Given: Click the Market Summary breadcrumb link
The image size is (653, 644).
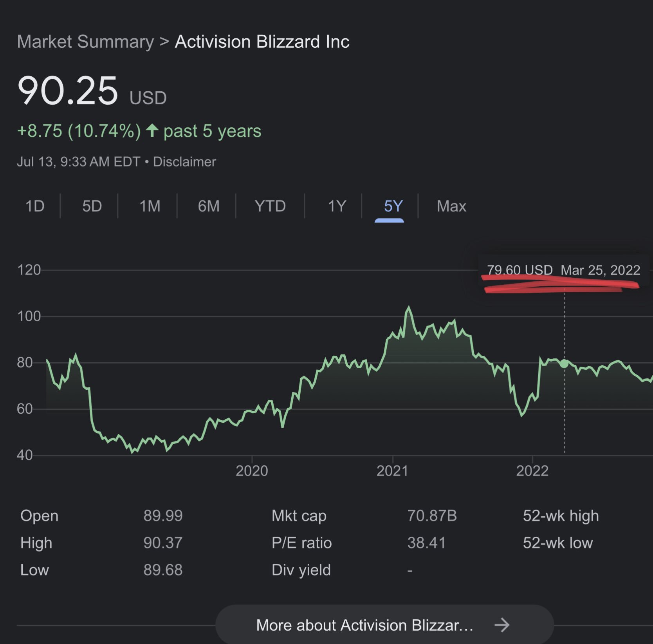Looking at the screenshot, I should (85, 42).
